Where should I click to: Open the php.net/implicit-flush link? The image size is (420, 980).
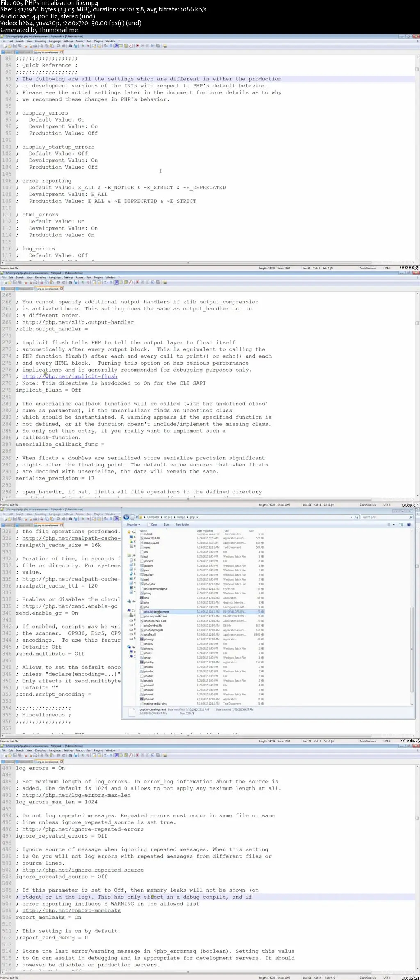70,376
